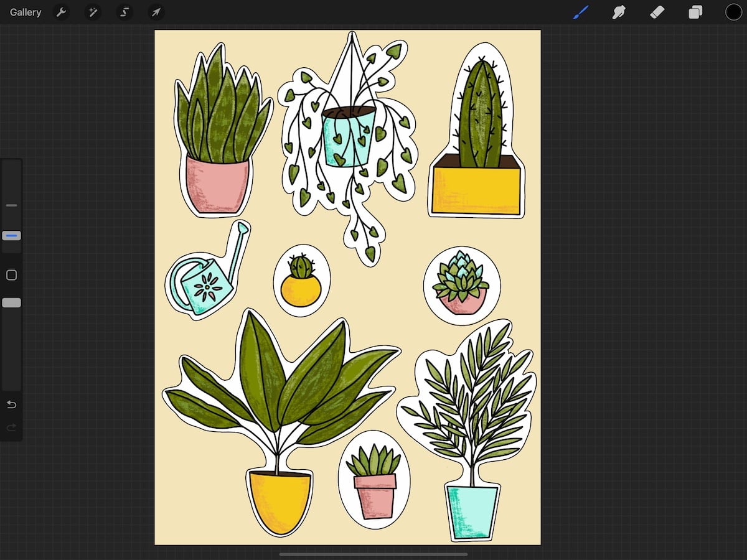Viewport: 747px width, 560px height.
Task: Open the Actions menu with the wrench icon
Action: 61,12
